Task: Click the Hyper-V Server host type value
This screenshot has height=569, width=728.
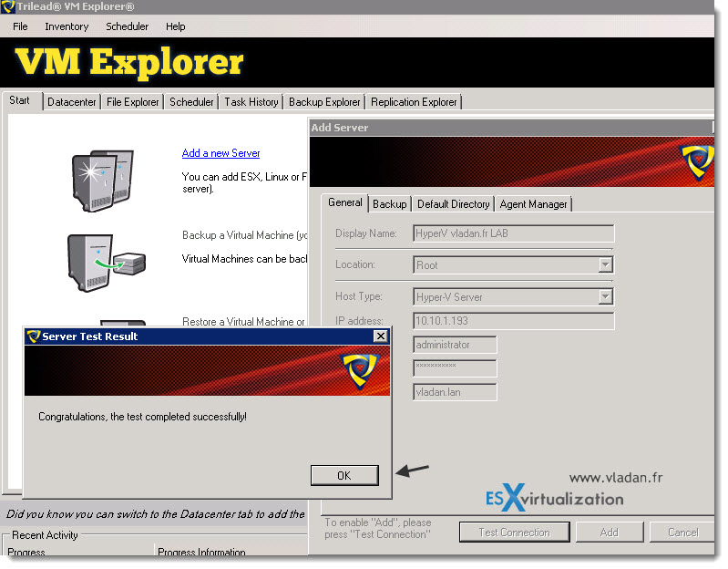Action: click(x=449, y=296)
